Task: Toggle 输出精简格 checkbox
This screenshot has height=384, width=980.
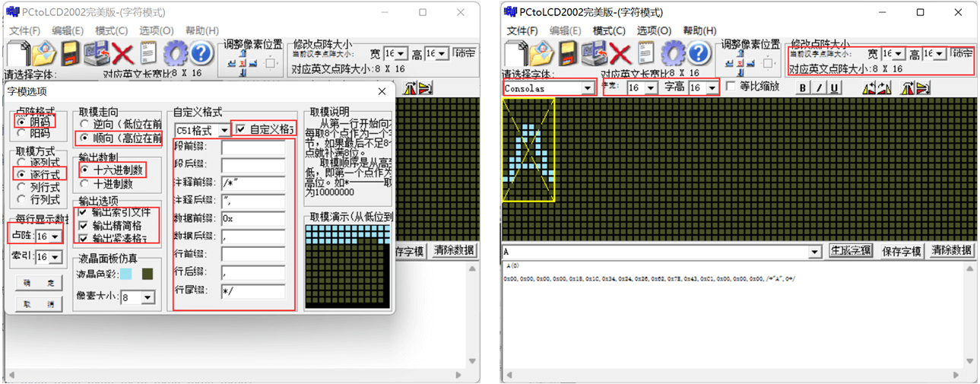Action: point(83,225)
